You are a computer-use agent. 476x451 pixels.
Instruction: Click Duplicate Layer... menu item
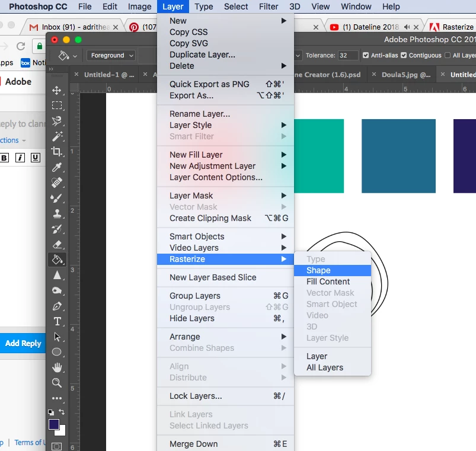[x=226, y=55]
